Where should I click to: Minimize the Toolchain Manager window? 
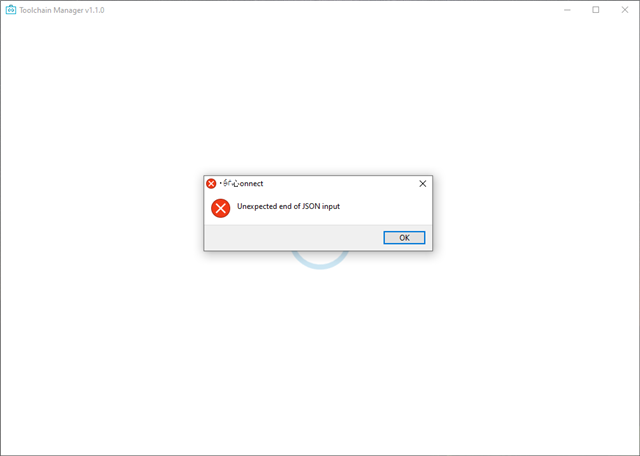point(567,10)
